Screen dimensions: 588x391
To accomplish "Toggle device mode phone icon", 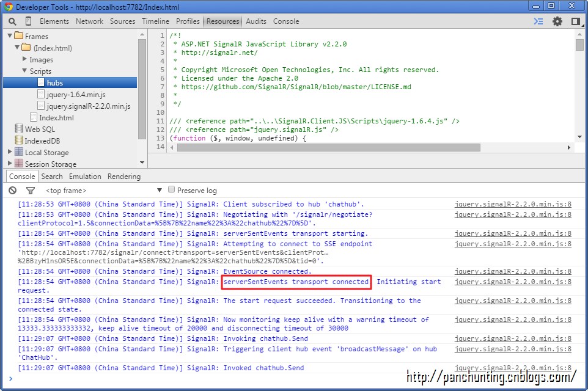I will [28, 21].
